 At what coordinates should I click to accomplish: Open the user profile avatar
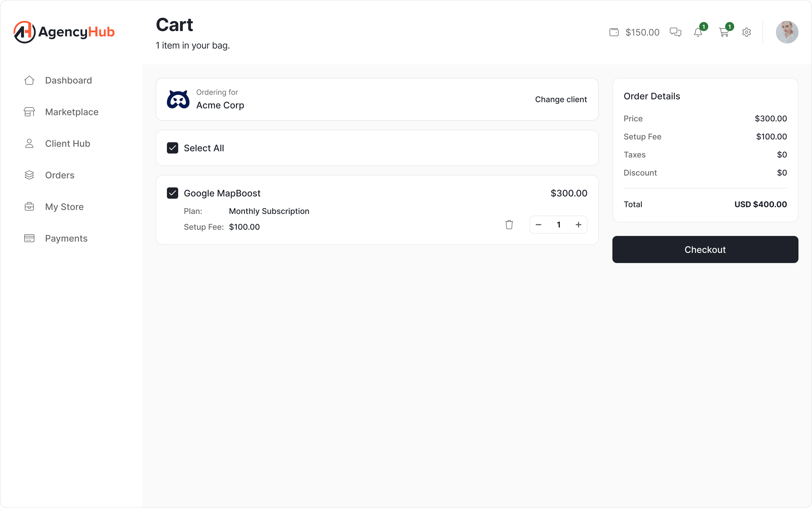[787, 32]
